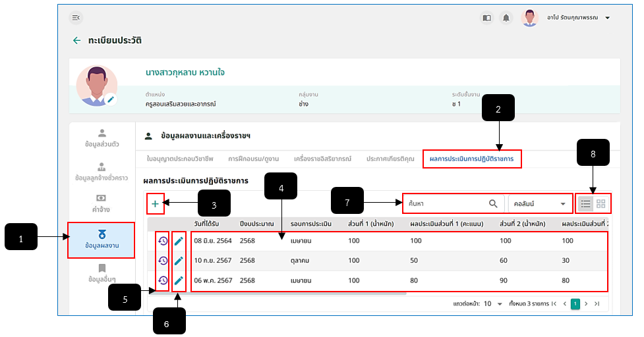The height and width of the screenshot is (337, 644).
Task: Go to ค่าจ้าง section in the sidebar
Action: [101, 204]
